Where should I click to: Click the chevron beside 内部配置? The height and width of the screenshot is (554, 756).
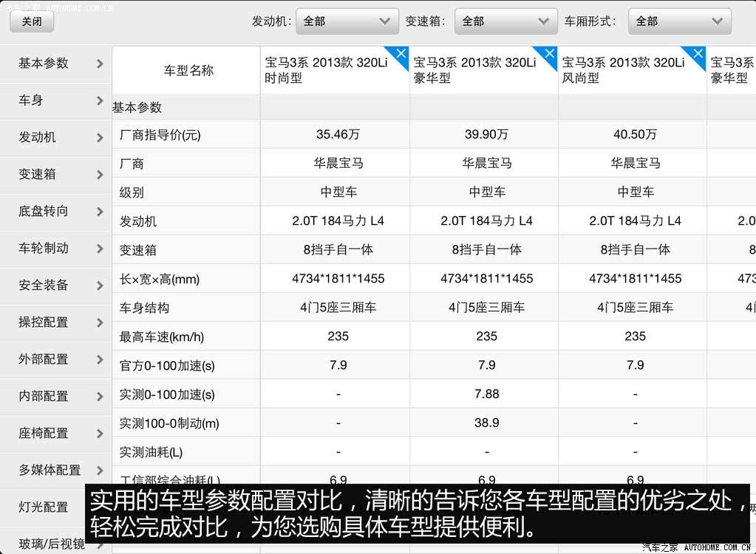(100, 396)
